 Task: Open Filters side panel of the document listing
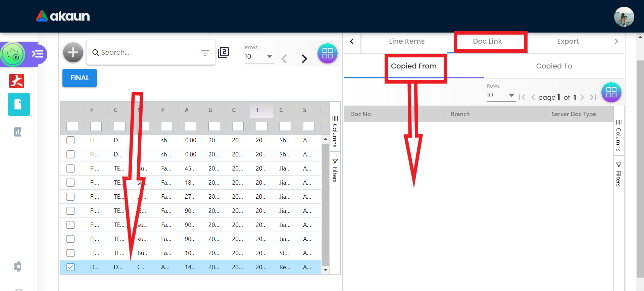tap(335, 171)
